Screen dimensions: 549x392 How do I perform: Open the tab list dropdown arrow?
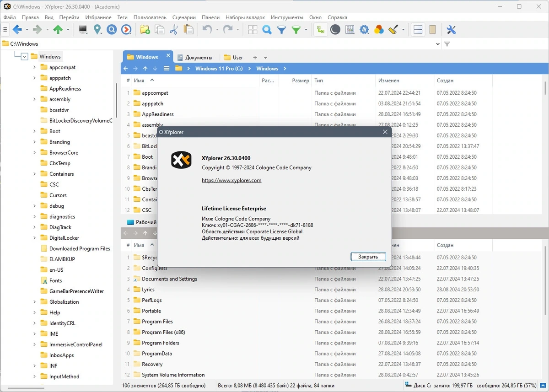[265, 58]
